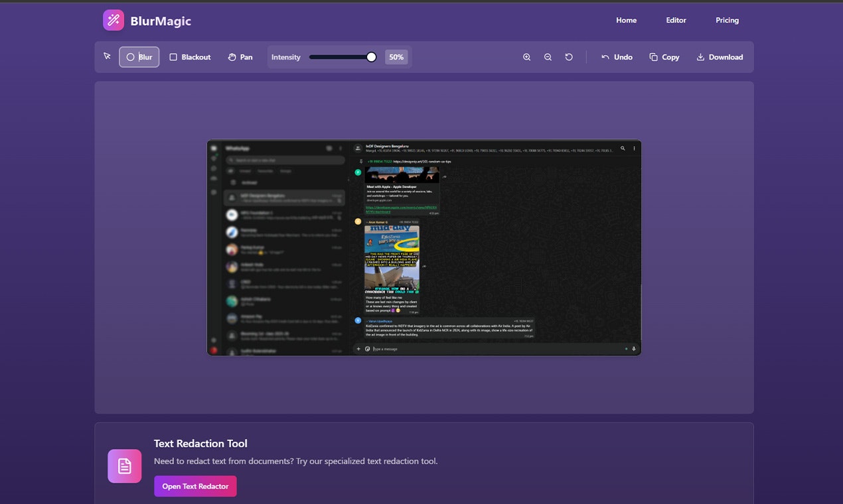Click the Text Redaction Tool heading
This screenshot has height=504, width=843.
tap(200, 444)
